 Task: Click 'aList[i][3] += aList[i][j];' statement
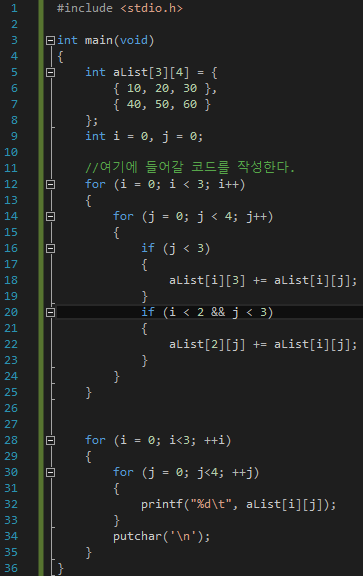coord(263,281)
